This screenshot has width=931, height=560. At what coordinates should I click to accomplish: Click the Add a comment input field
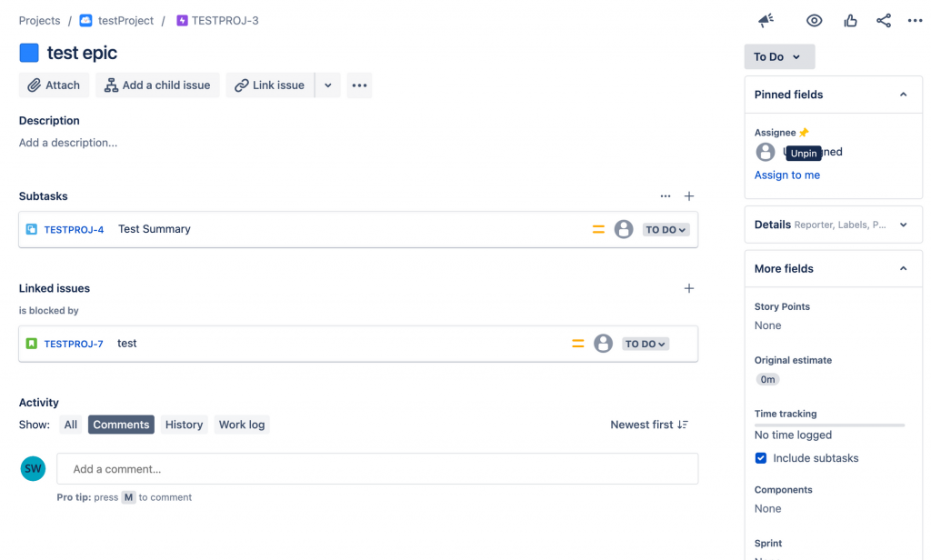pos(377,469)
